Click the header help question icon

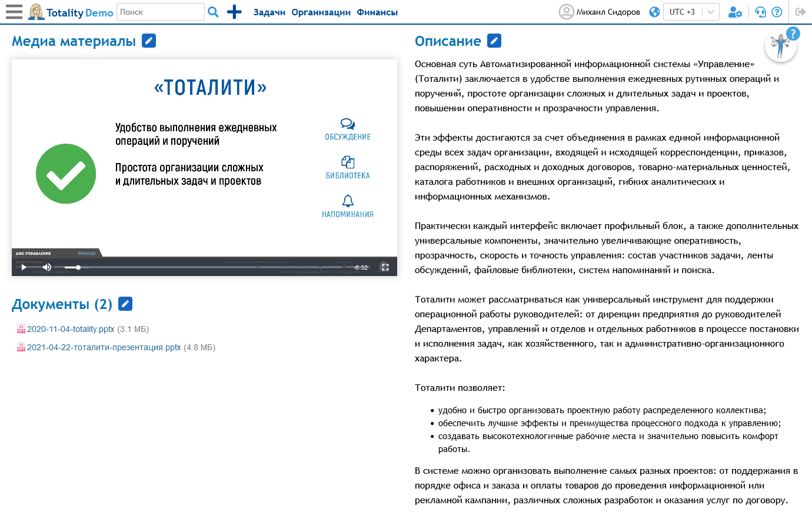coord(777,12)
